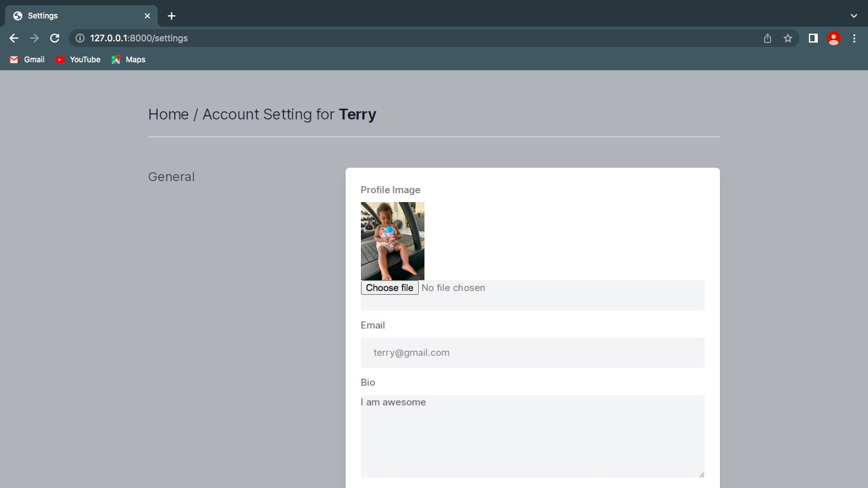868x488 pixels.
Task: Click the Choose file button
Action: click(x=390, y=288)
